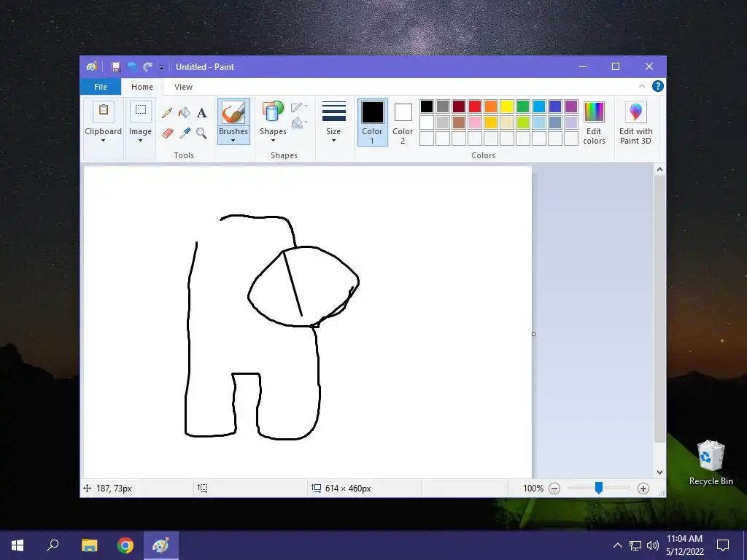Select the Eraser tool
Image resolution: width=747 pixels, height=560 pixels.
pyautogui.click(x=167, y=133)
